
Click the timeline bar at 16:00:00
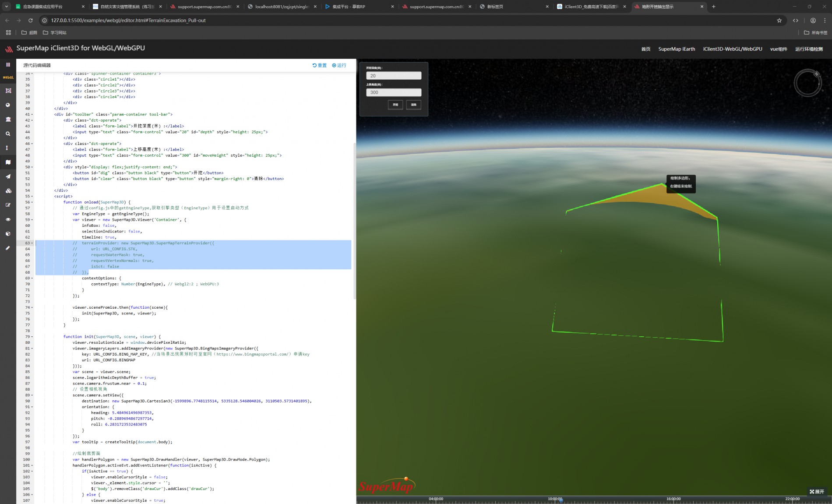tap(673, 499)
